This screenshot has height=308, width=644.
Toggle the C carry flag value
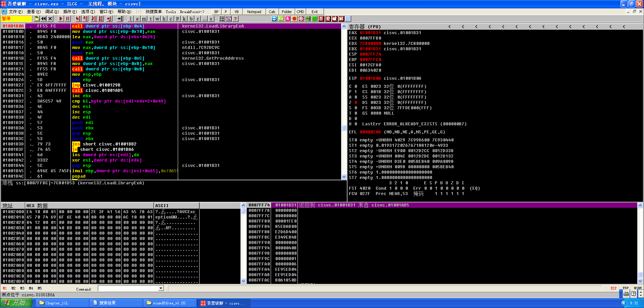point(356,86)
